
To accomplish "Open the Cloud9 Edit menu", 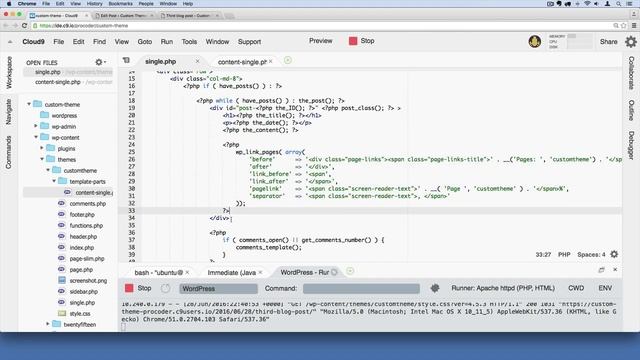I will (78, 42).
